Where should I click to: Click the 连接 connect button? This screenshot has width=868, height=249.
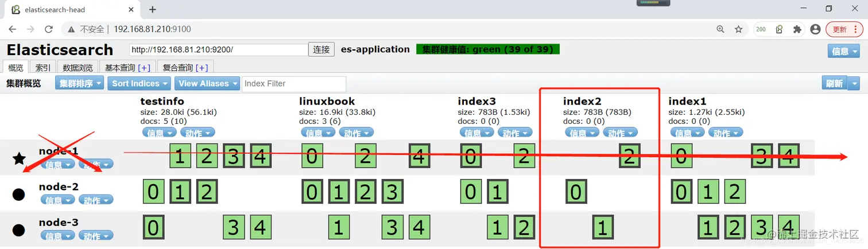pos(321,49)
